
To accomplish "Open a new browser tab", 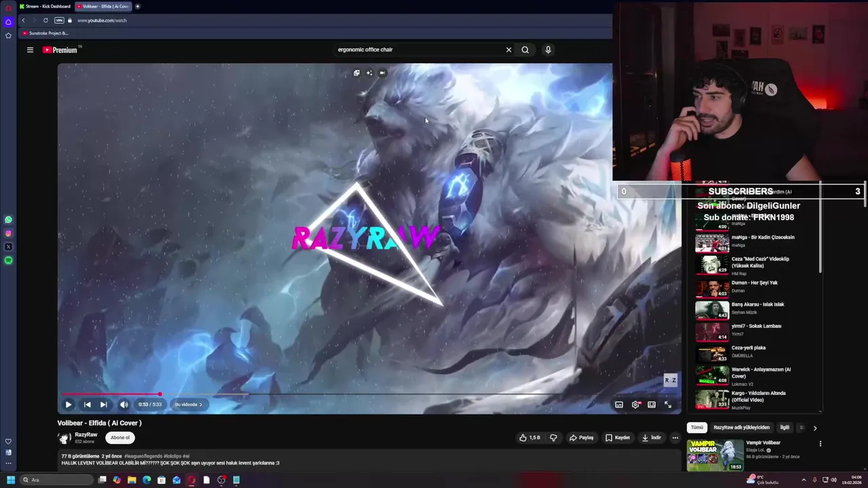I will pos(138,6).
